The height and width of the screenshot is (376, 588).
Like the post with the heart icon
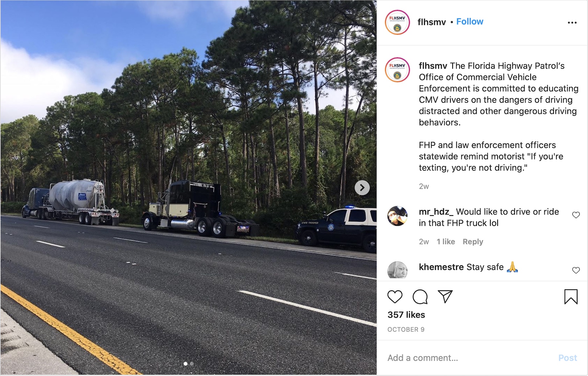pyautogui.click(x=395, y=297)
